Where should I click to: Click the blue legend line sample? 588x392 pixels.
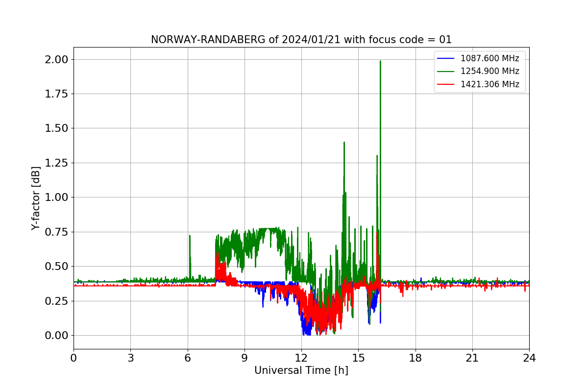446,59
